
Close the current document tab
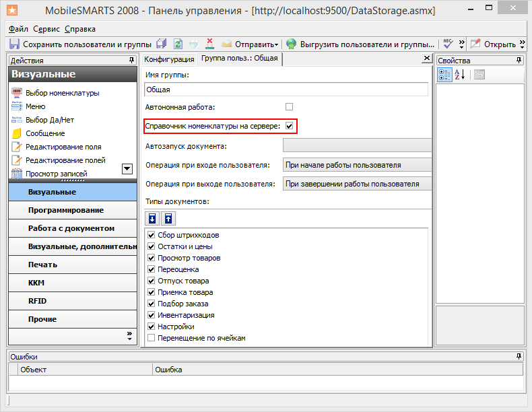tap(427, 59)
